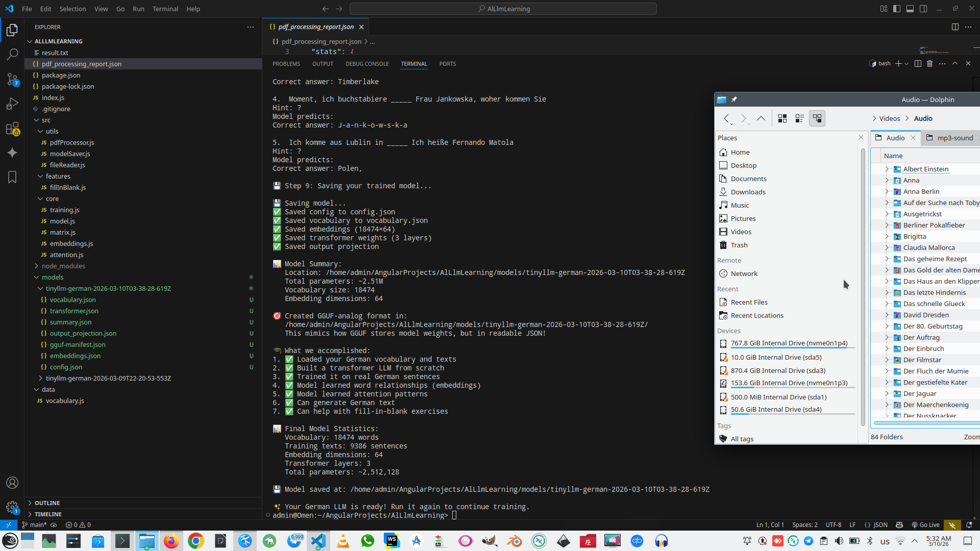
Task: Click the Manage gear icon
Action: point(12,507)
